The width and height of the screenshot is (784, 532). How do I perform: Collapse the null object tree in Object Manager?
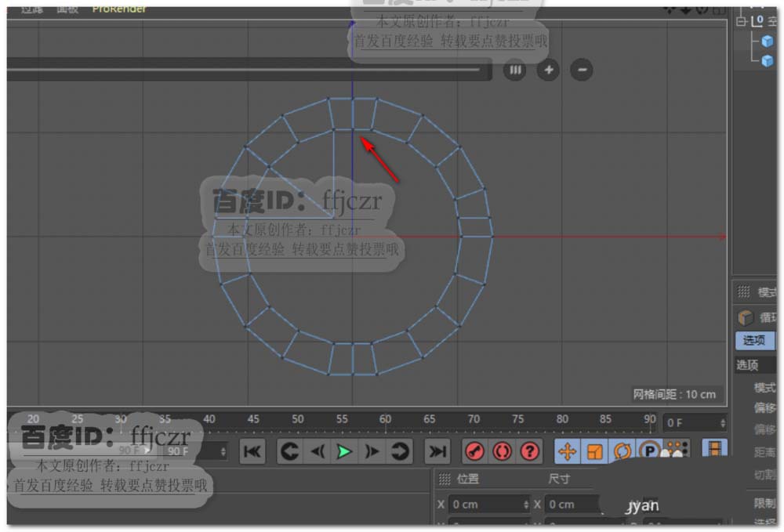(x=742, y=21)
